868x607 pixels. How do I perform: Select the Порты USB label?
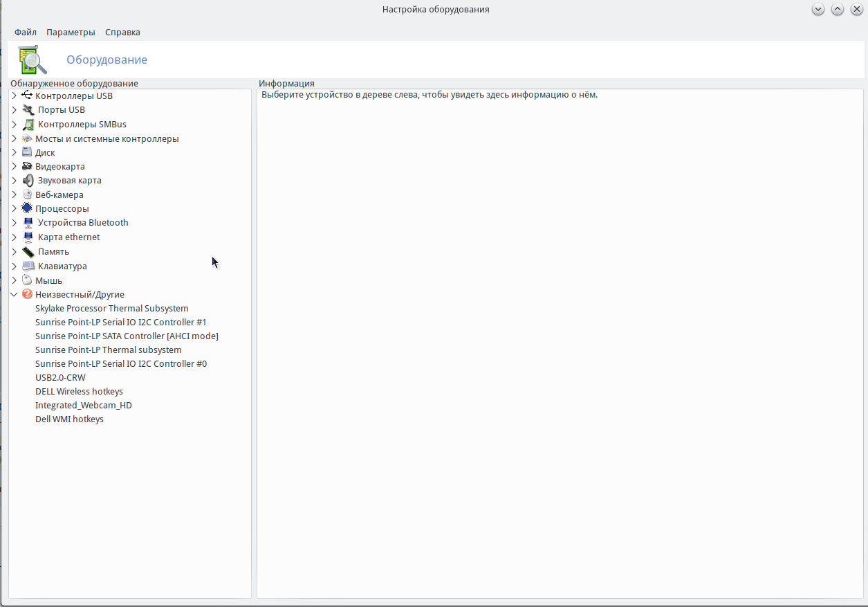(x=62, y=109)
